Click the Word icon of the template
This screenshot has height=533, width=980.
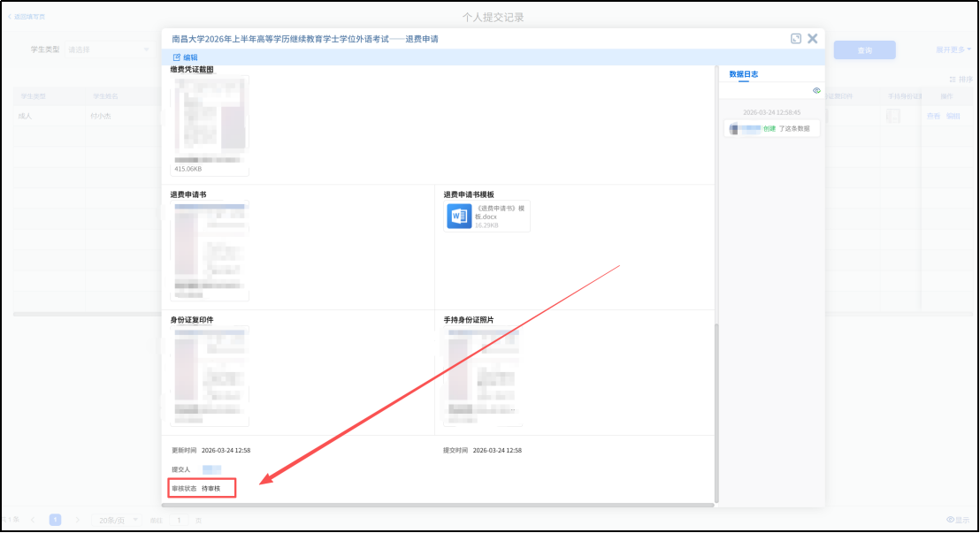459,217
